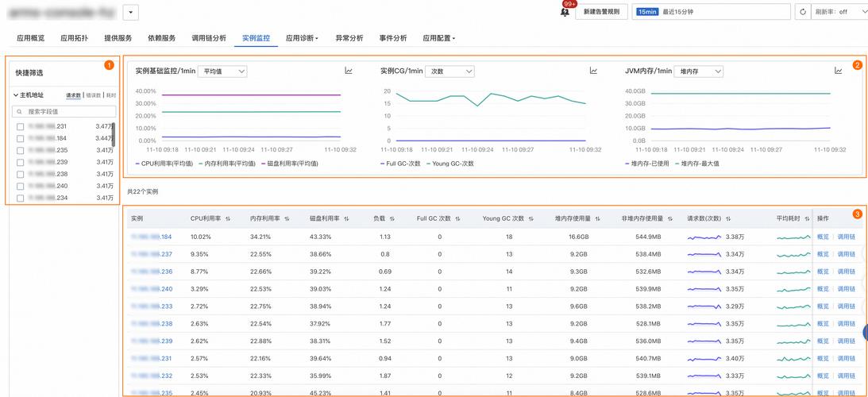Switch quick filter metric to 耗时
This screenshot has height=397, width=868.
111,95
